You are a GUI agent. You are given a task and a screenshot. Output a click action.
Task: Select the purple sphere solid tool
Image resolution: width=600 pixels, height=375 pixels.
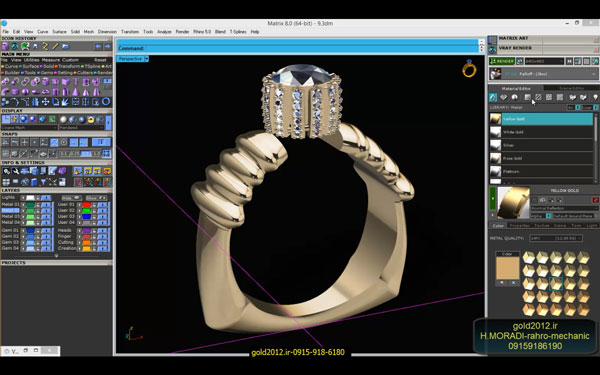[x=25, y=92]
